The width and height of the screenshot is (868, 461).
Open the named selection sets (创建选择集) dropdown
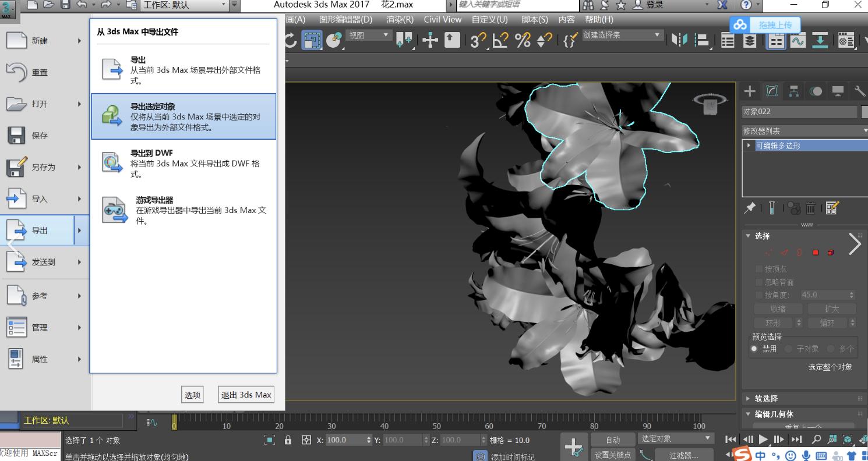tap(623, 35)
